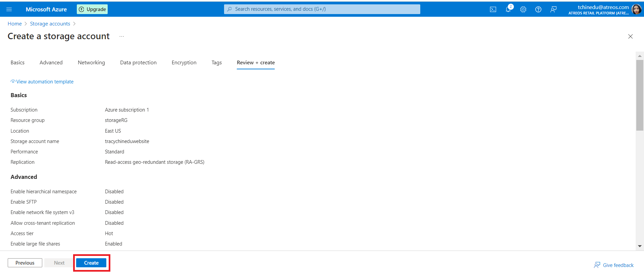The image size is (644, 276).
Task: Select the Hot access tier value
Action: pyautogui.click(x=109, y=233)
